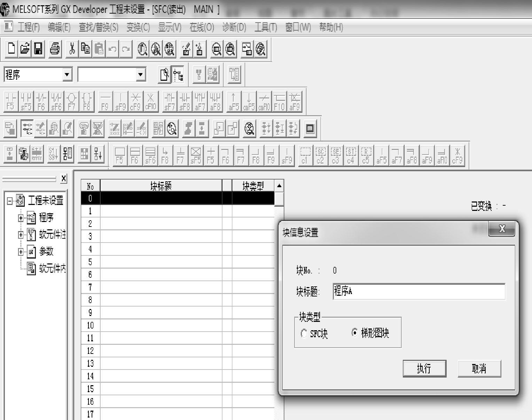Screen dimensions: 532x420
Task: Print using the printer icon
Action: 55,48
